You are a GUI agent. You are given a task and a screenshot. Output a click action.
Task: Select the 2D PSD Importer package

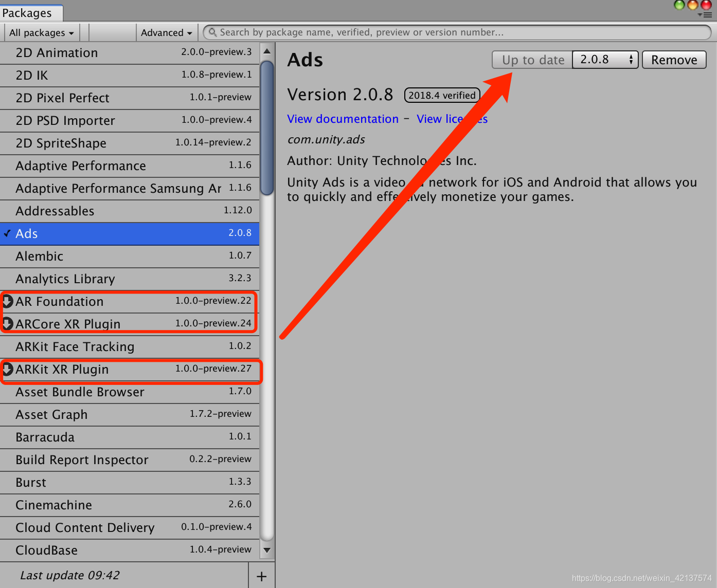tap(130, 121)
